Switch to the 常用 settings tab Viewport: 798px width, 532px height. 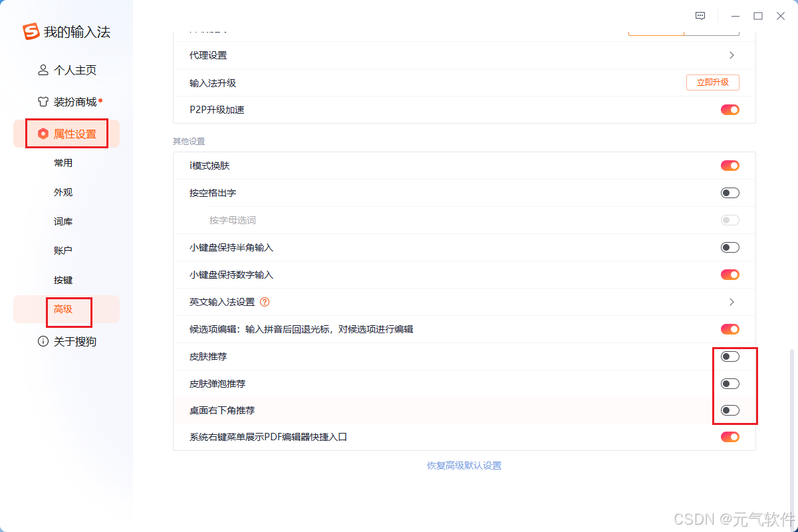pyautogui.click(x=63, y=163)
